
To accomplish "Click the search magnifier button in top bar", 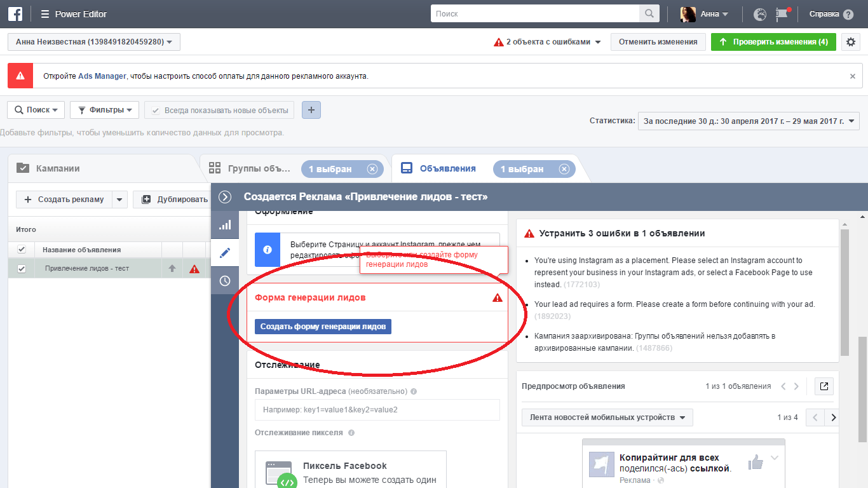I will [x=649, y=13].
